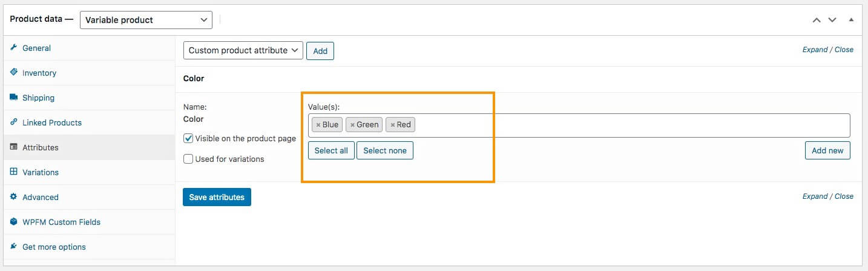Click the General wrench icon
Screen dimensions: 868x271
[14, 48]
